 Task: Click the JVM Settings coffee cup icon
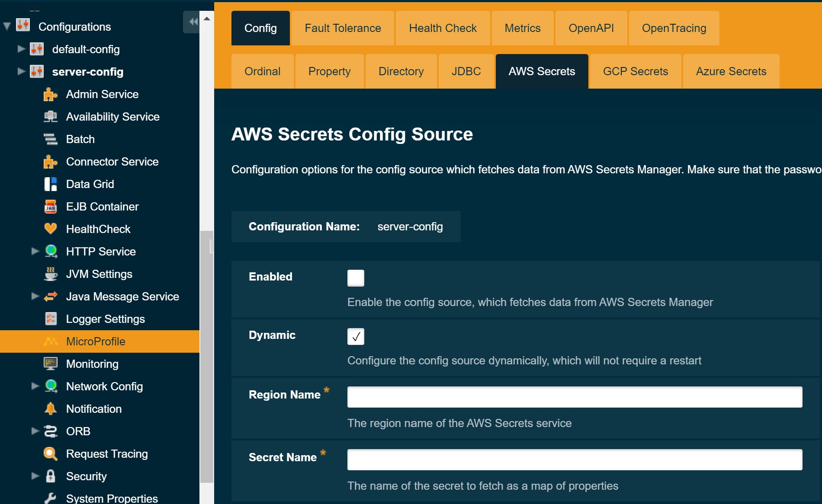[51, 274]
